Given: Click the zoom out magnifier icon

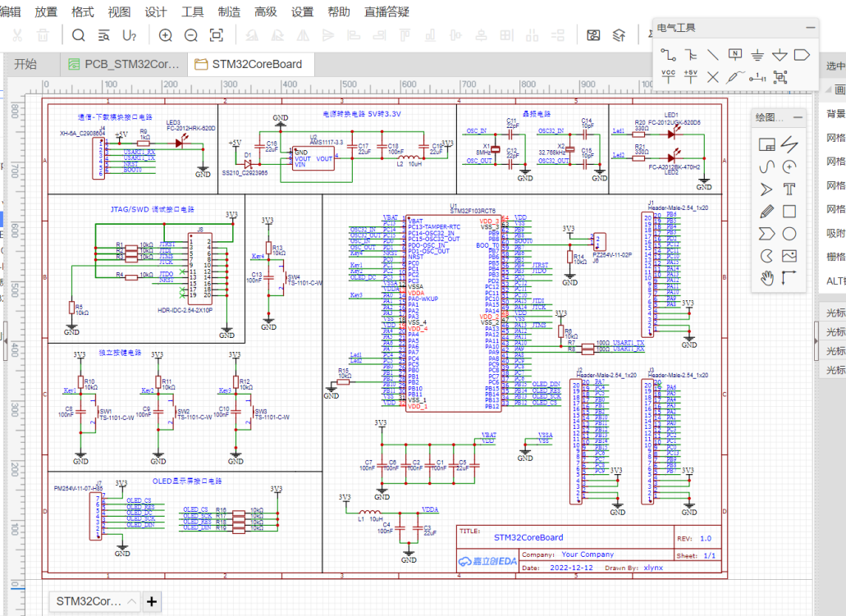Looking at the screenshot, I should (191, 35).
